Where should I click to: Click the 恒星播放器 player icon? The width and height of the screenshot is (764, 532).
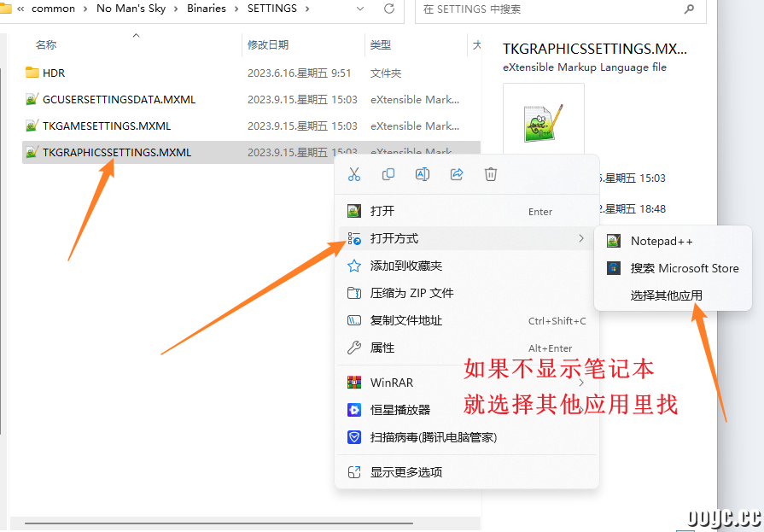pyautogui.click(x=354, y=410)
